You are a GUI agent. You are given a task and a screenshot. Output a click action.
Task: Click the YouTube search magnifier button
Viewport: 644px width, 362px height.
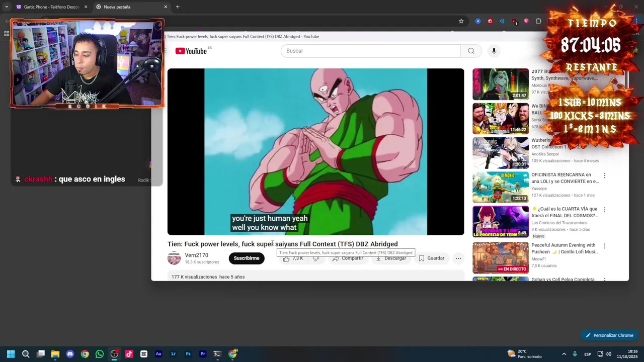[471, 51]
